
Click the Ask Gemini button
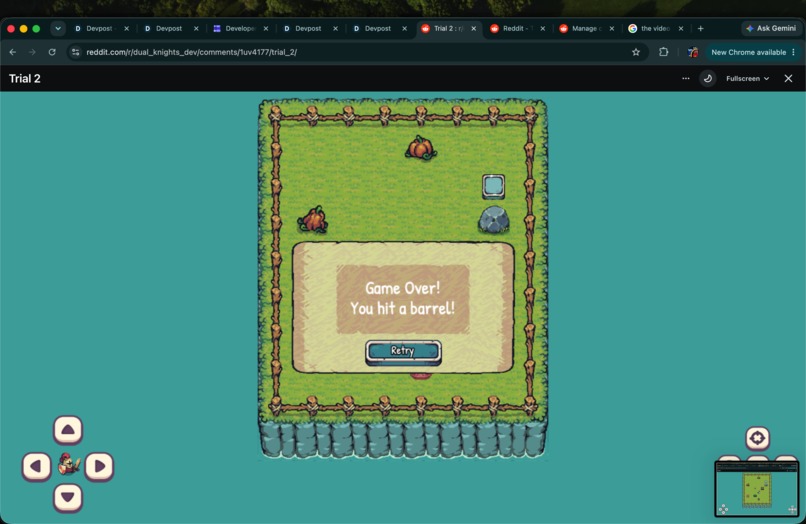(x=771, y=28)
